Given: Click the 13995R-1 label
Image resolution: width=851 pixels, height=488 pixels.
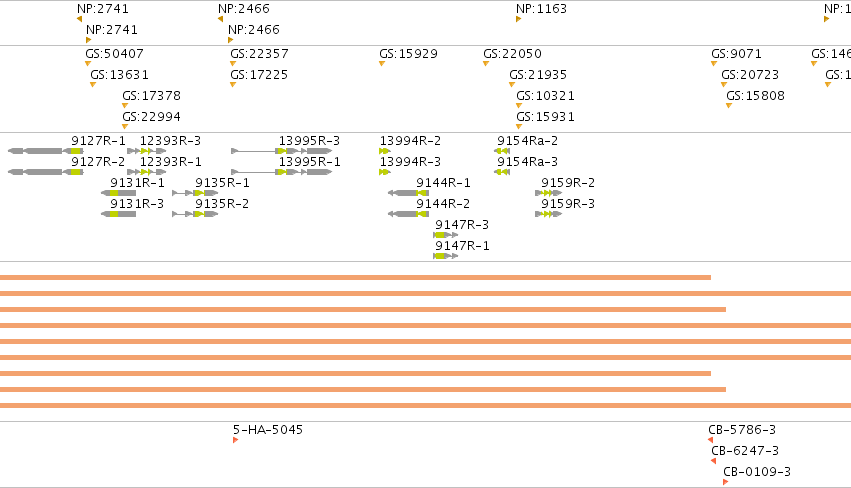Looking at the screenshot, I should tap(309, 162).
